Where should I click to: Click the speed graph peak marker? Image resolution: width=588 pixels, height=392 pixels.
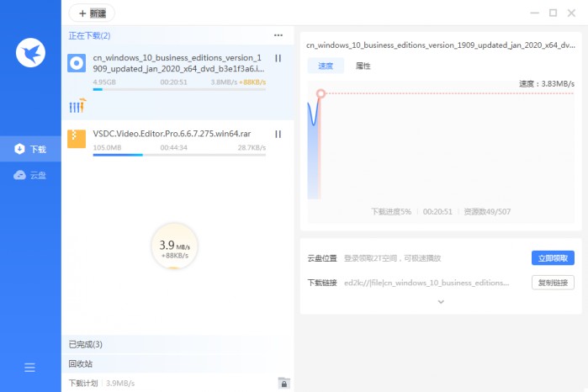click(x=320, y=93)
